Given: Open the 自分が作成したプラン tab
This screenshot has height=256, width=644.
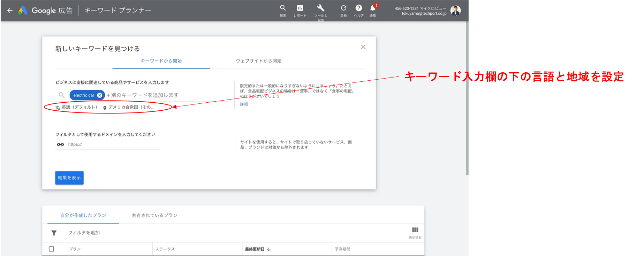Looking at the screenshot, I should [83, 215].
